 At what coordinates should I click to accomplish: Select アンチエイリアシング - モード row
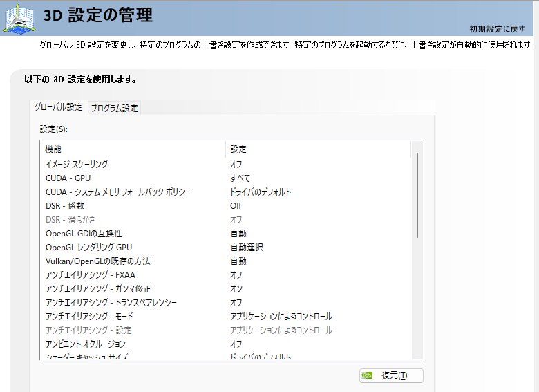(x=225, y=316)
